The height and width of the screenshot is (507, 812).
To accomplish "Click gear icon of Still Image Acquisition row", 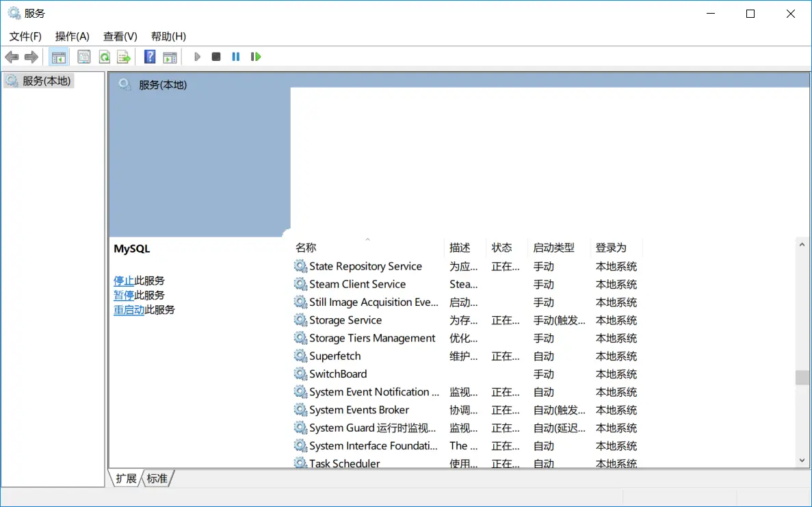I will [300, 302].
